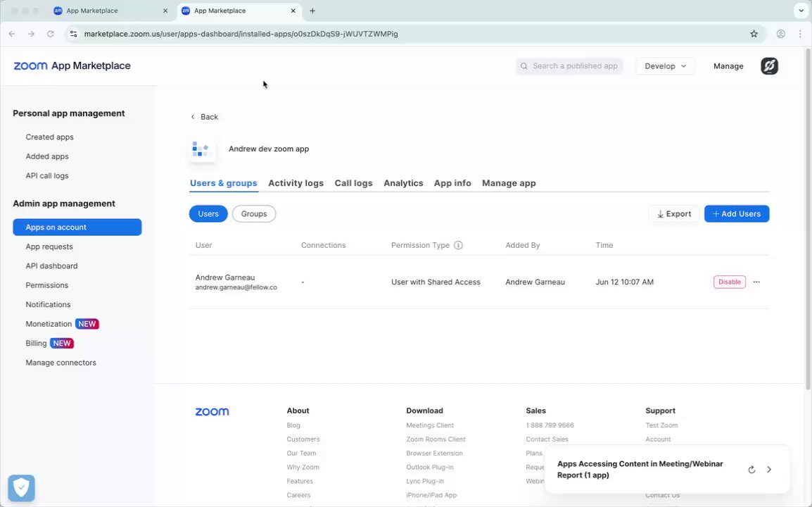The height and width of the screenshot is (507, 812).
Task: Click the Add Users button
Action: pos(737,213)
